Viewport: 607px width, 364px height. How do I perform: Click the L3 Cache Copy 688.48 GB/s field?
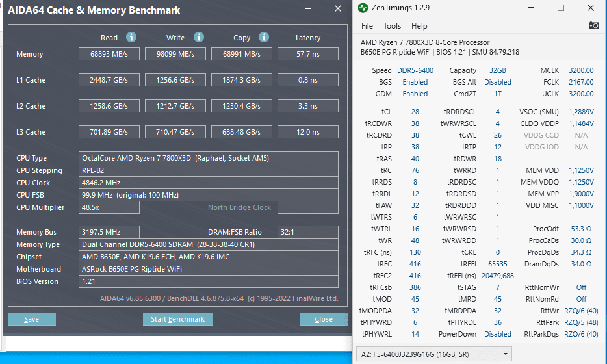pos(242,132)
